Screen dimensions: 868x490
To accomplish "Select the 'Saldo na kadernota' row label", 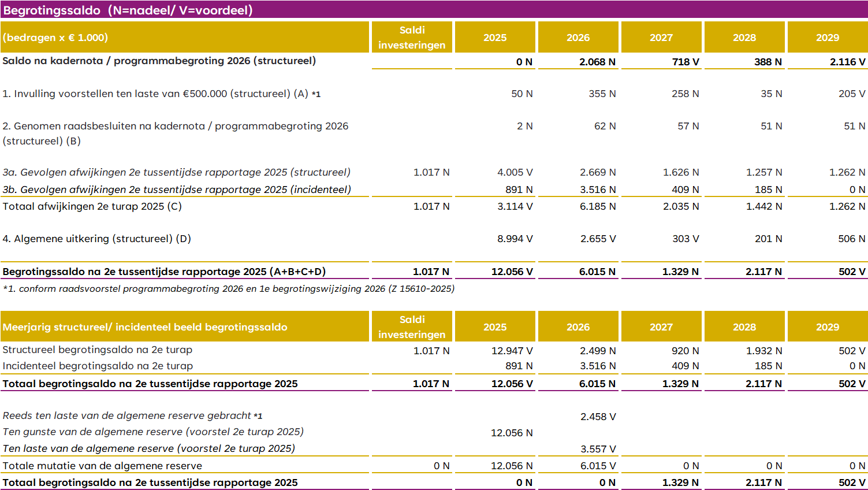I will pos(159,61).
